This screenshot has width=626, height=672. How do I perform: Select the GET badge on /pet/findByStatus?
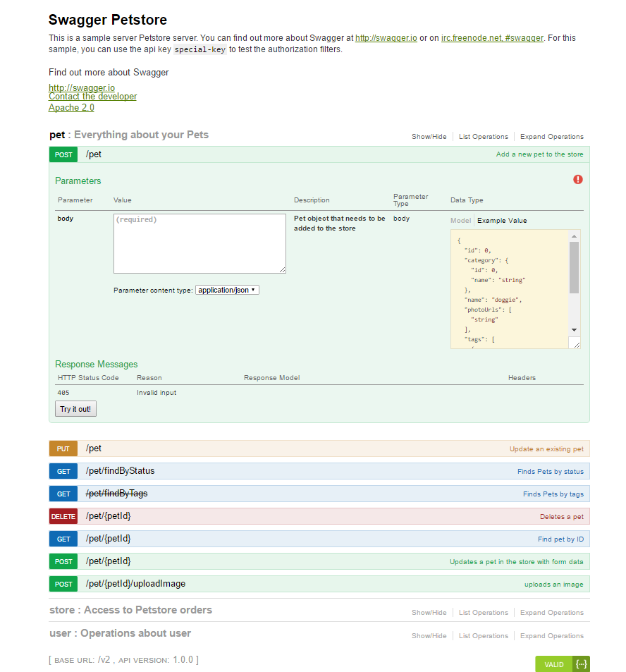[x=63, y=470]
